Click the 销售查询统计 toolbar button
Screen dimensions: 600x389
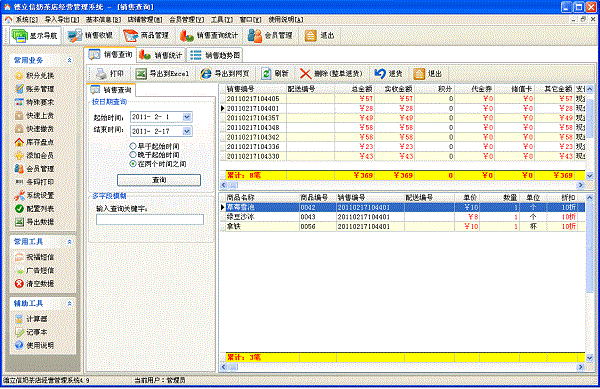point(209,36)
